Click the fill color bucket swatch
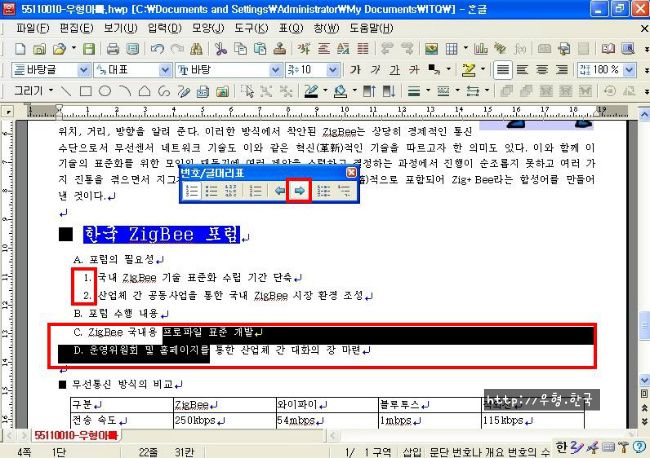 (340, 91)
